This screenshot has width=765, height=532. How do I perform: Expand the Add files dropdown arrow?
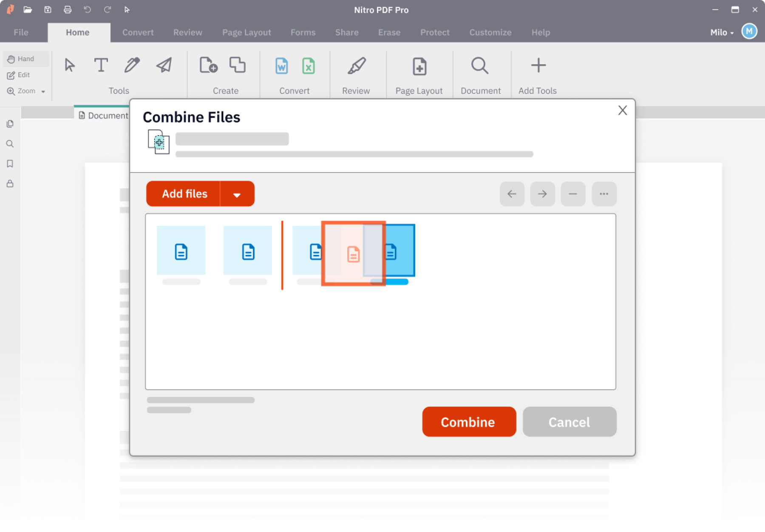tap(237, 194)
